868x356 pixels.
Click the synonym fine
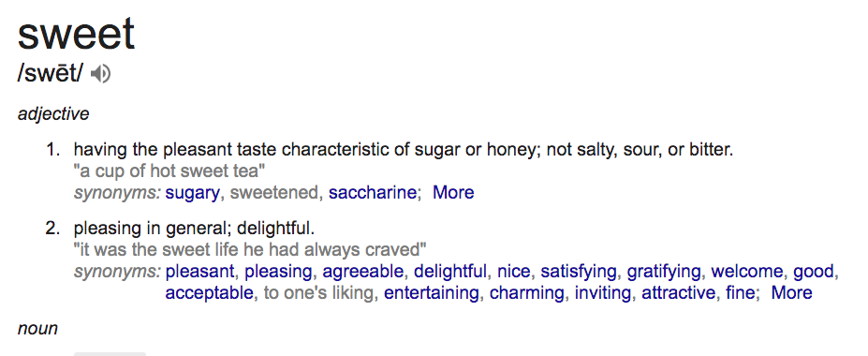coord(740,292)
